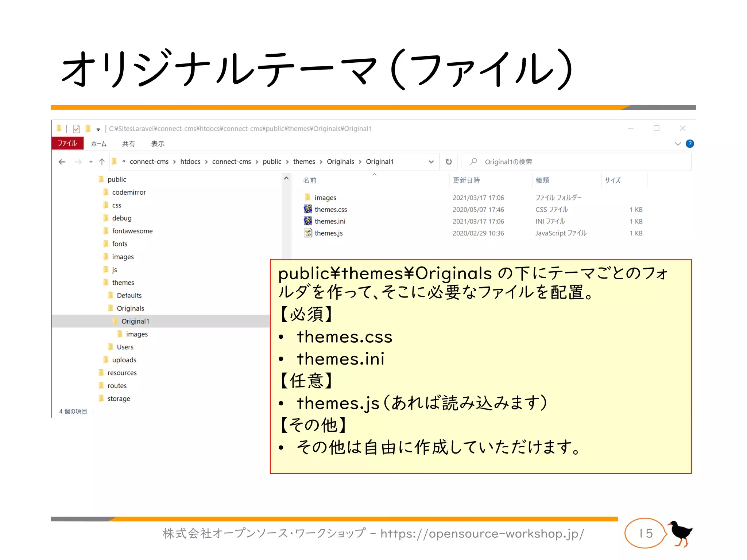
Task: Expand the ribbon chevron beside help
Action: tap(678, 144)
